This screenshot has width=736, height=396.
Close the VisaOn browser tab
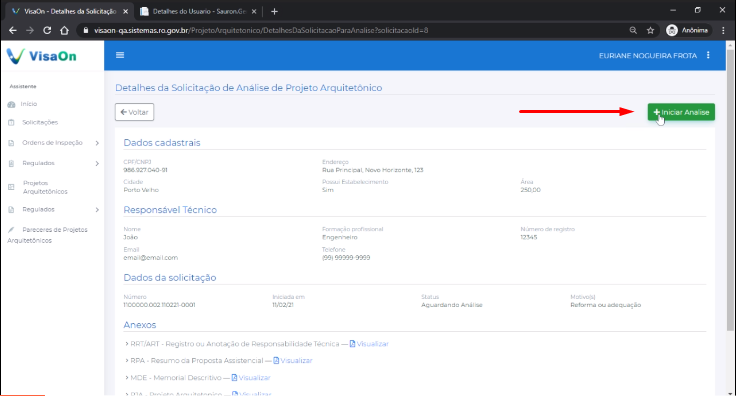[125, 11]
